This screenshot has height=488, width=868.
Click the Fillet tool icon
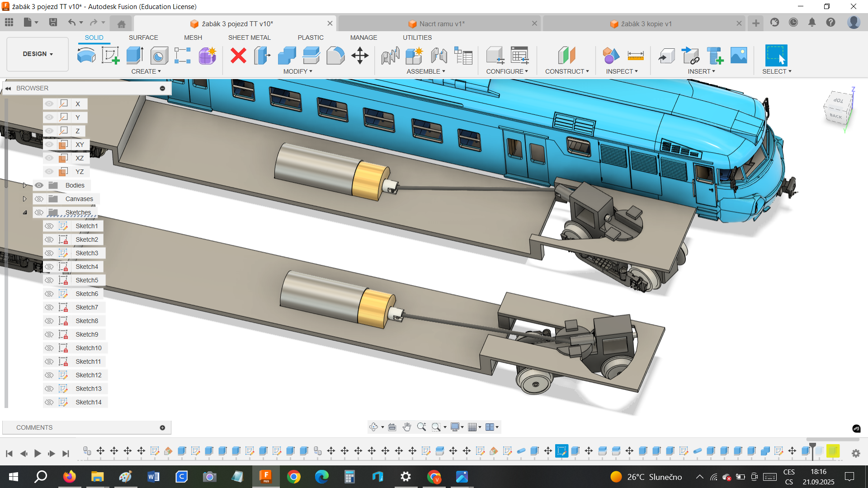click(x=335, y=56)
